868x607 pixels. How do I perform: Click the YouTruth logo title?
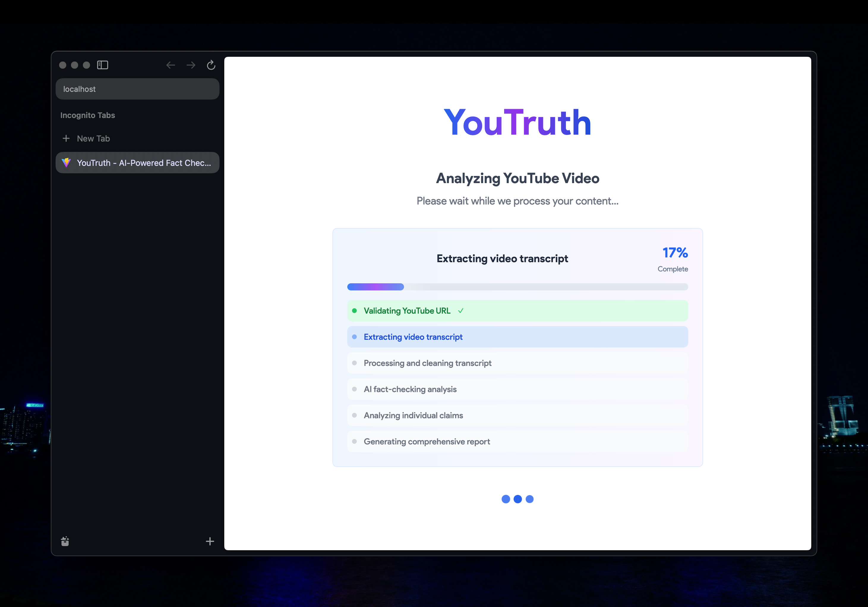tap(517, 122)
